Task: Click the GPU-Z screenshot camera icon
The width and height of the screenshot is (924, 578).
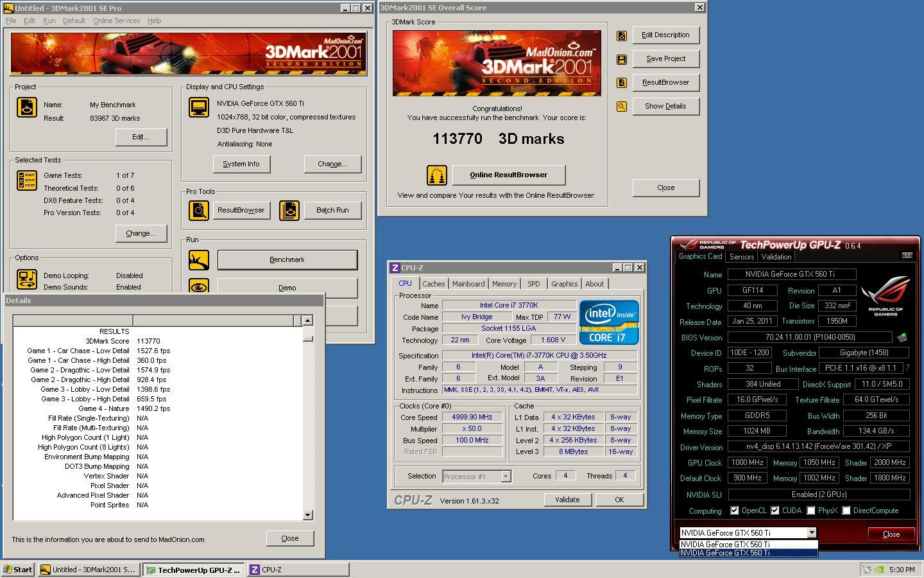Action: (x=907, y=256)
